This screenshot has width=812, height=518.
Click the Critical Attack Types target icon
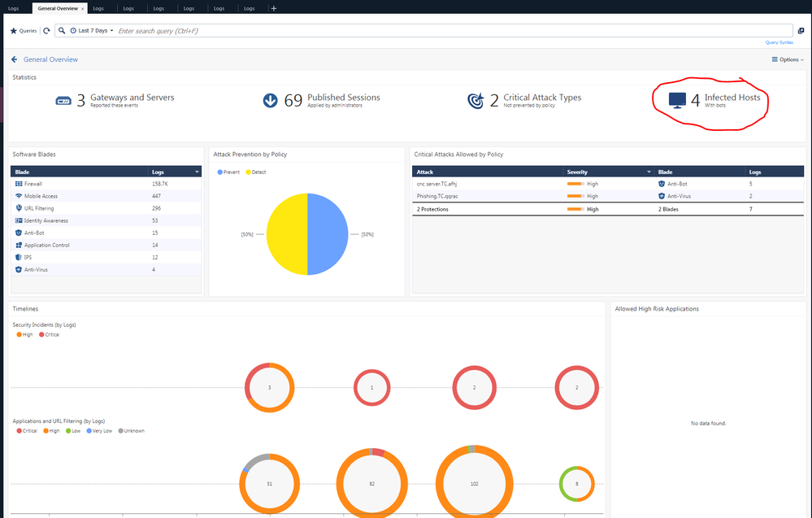pos(475,101)
